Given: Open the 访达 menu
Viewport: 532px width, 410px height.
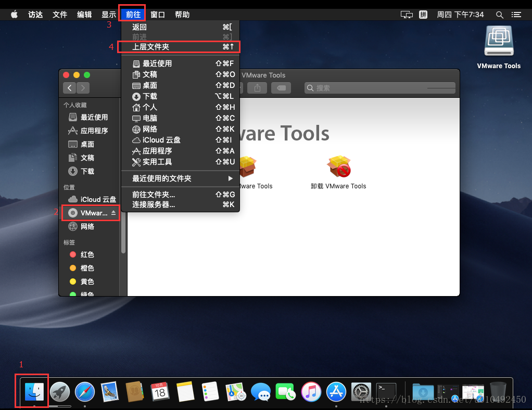Looking at the screenshot, I should tap(35, 15).
